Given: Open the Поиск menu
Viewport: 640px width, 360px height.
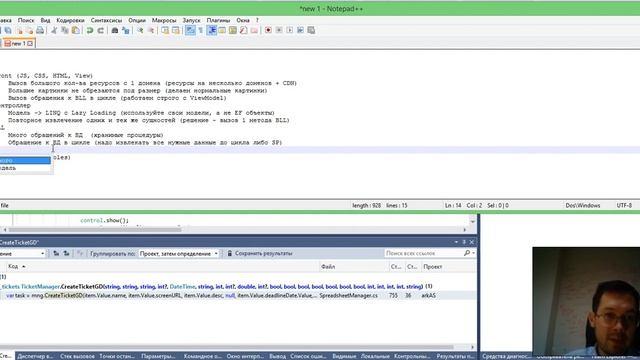Looking at the screenshot, I should pos(26,20).
